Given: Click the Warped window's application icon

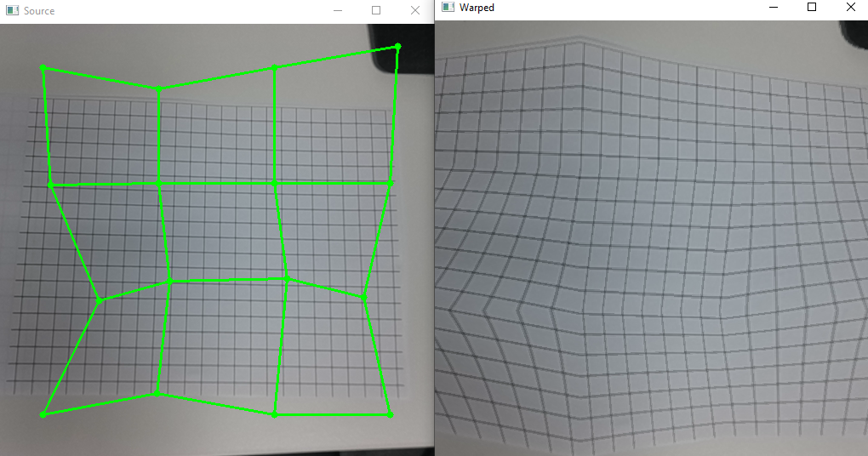Looking at the screenshot, I should (x=448, y=7).
